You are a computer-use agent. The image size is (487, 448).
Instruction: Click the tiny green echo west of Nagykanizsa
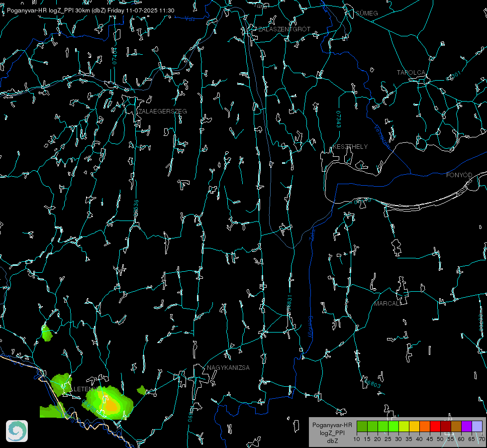pyautogui.click(x=142, y=390)
